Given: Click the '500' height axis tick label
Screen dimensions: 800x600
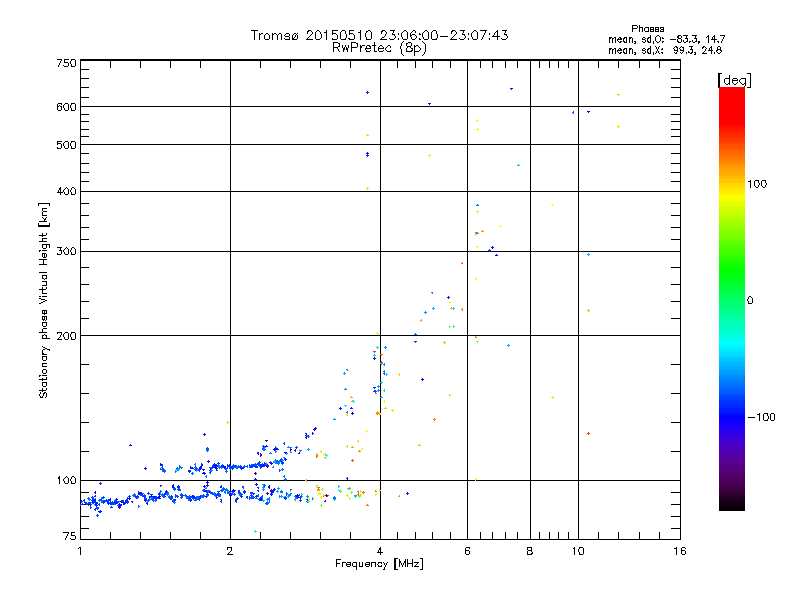Looking at the screenshot, I should coord(66,145).
